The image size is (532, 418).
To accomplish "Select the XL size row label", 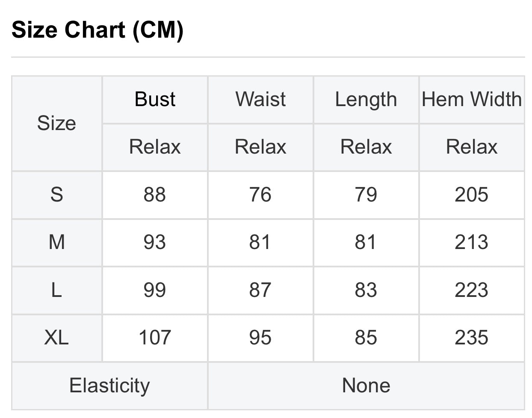I will 56,338.
